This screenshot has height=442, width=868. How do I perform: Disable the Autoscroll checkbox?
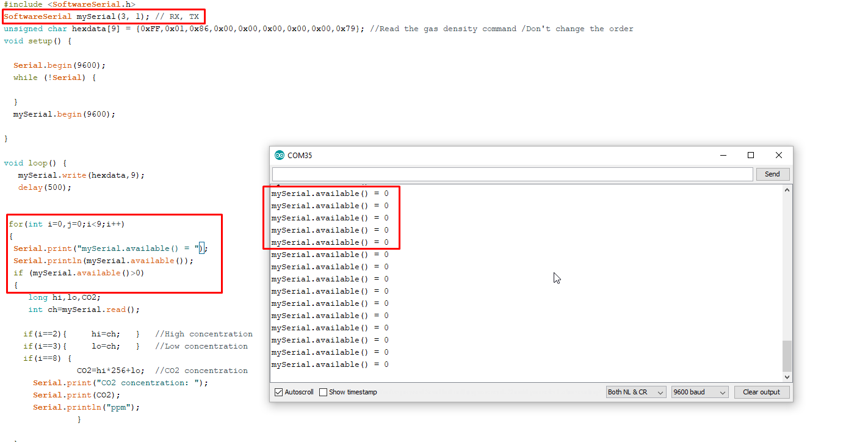279,392
